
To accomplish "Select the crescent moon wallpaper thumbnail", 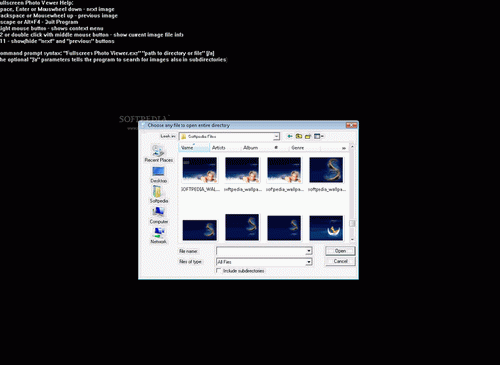I will (326, 228).
